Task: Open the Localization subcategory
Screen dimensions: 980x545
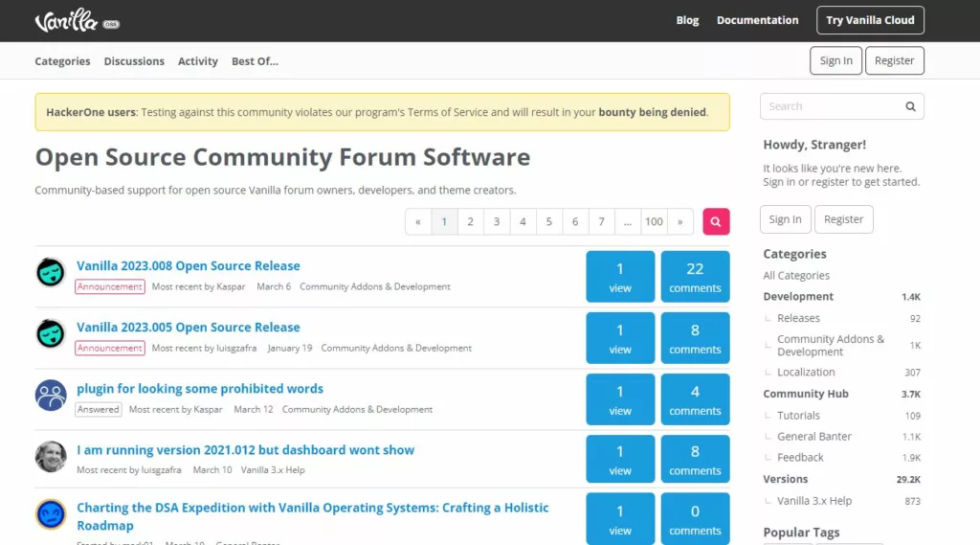Action: click(x=806, y=373)
